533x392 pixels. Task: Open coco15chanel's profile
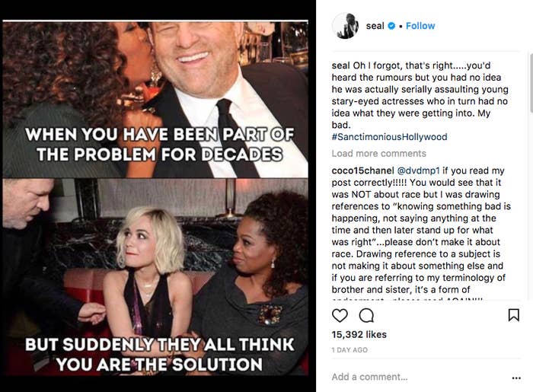(362, 171)
